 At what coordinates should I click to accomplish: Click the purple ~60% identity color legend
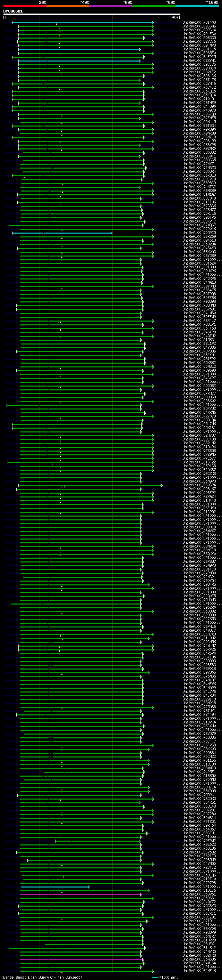point(111,6)
